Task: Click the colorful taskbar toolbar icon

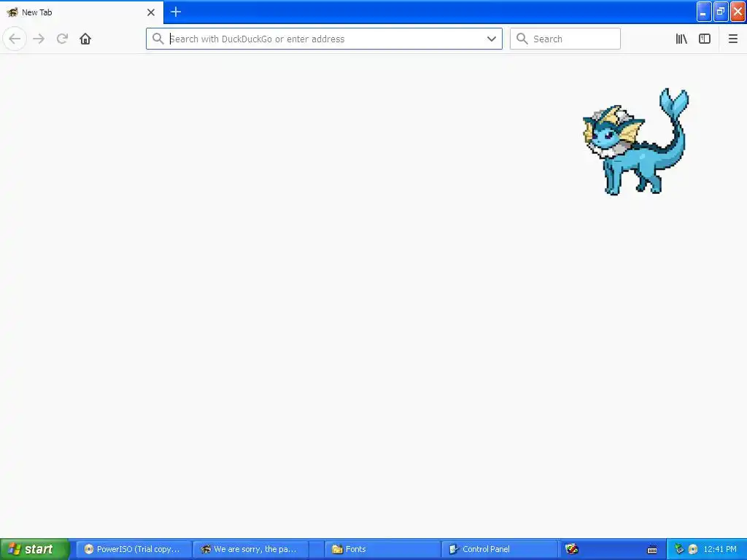Action: [572, 549]
